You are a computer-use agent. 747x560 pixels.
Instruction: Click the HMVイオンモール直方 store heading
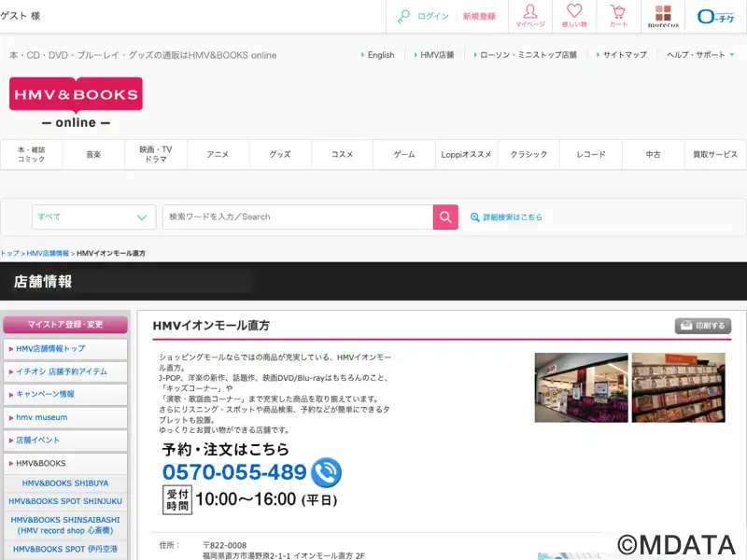(x=211, y=326)
